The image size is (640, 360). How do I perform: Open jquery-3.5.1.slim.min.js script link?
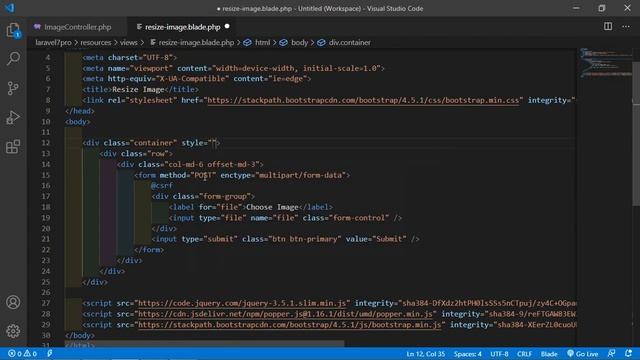pos(242,303)
